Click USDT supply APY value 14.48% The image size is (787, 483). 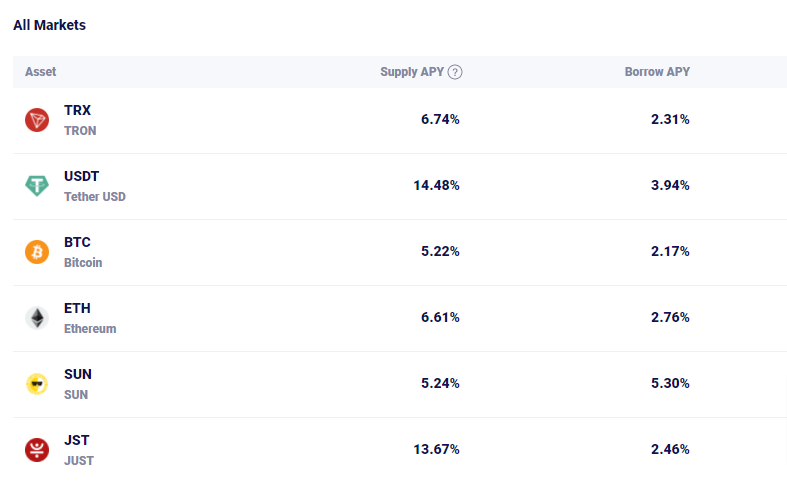click(x=436, y=185)
